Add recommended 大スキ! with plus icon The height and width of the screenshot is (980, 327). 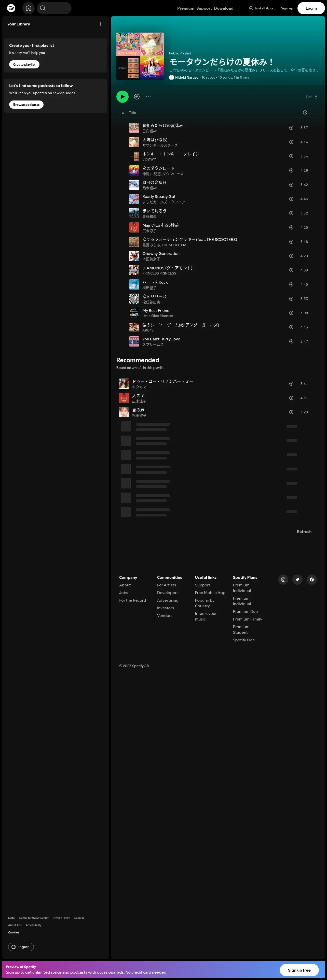(291, 398)
